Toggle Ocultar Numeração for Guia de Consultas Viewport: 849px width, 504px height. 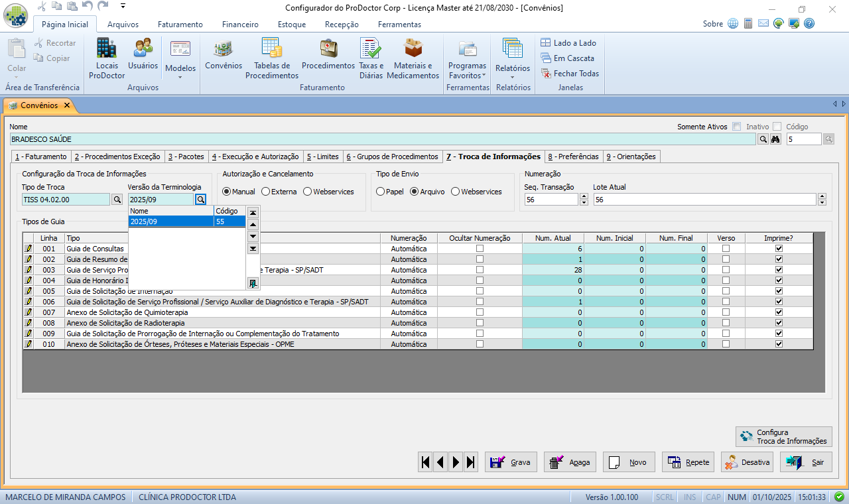(480, 249)
